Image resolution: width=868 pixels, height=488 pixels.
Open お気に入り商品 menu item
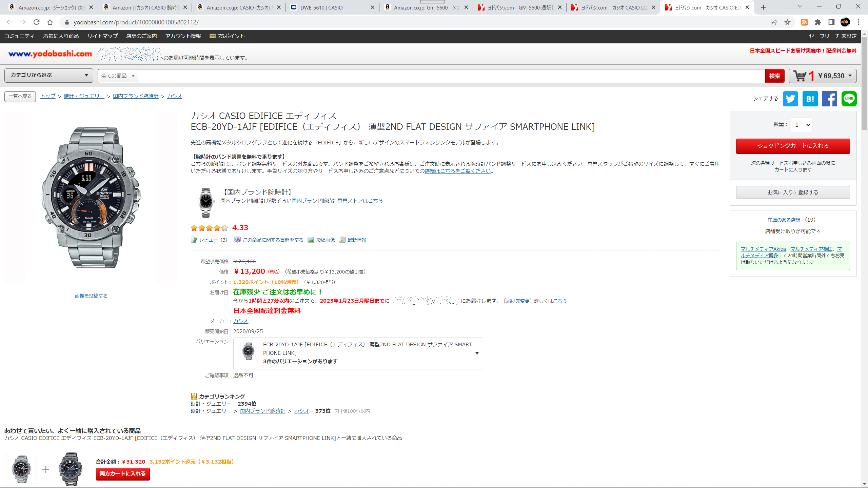pos(61,36)
